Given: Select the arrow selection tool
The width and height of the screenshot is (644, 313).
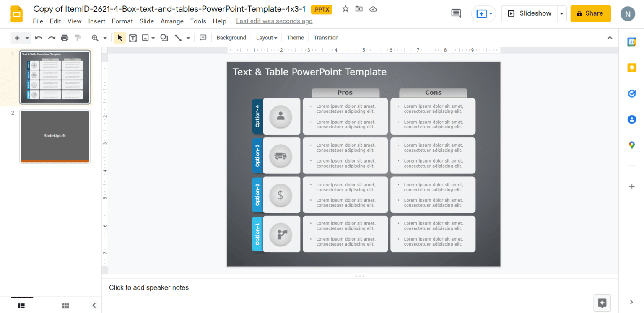Looking at the screenshot, I should pos(119,38).
